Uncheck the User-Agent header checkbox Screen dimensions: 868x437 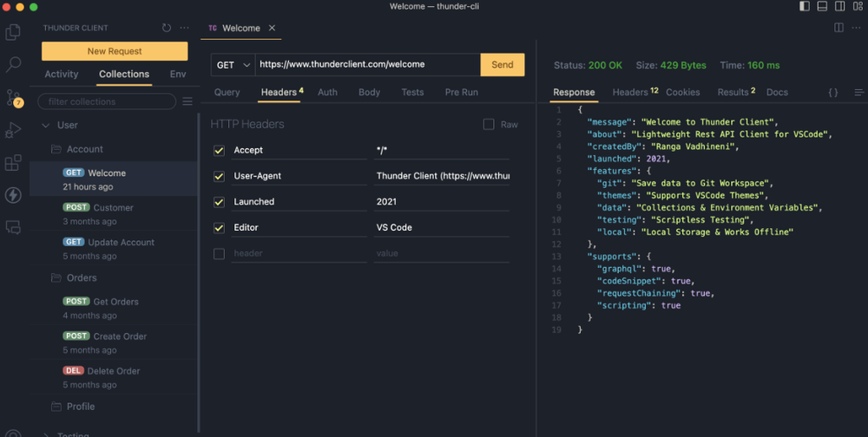(x=220, y=176)
